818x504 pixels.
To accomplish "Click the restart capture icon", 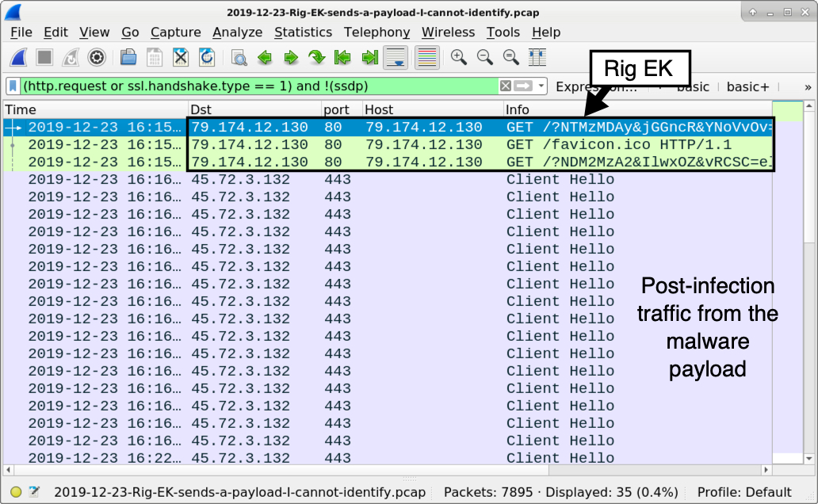I will (x=71, y=57).
